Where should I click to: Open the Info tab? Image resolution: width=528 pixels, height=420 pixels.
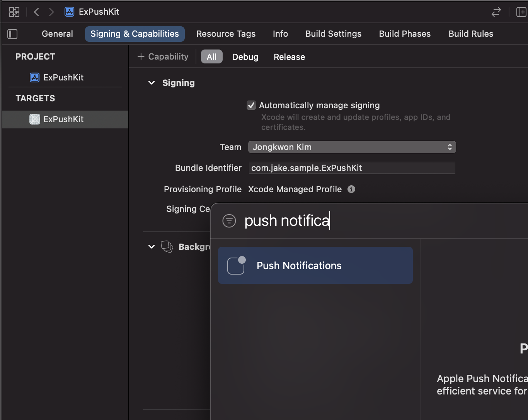click(280, 34)
